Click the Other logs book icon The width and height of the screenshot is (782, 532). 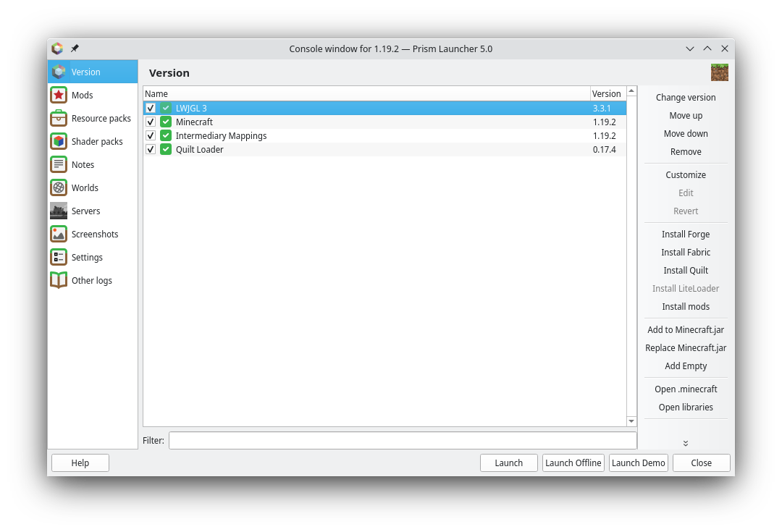[59, 280]
